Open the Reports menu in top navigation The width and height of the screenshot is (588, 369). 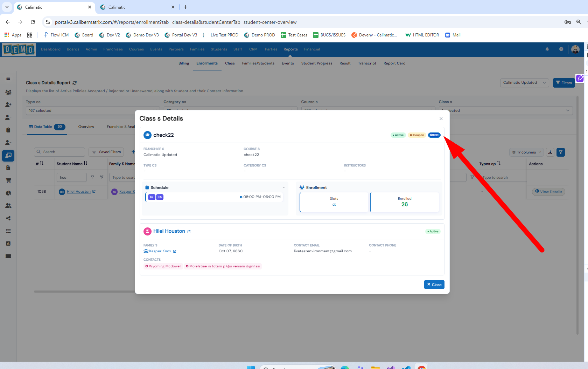pos(290,49)
